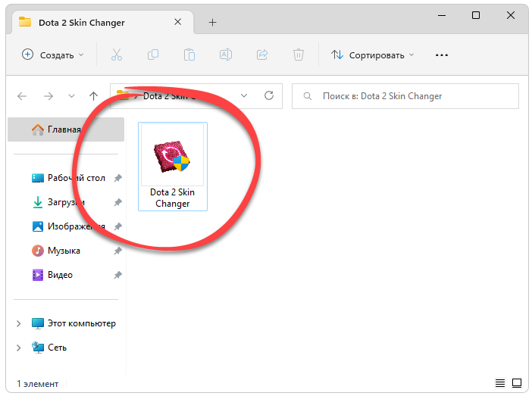Open Загрузки folder in sidebar
The width and height of the screenshot is (532, 396).
pos(58,202)
